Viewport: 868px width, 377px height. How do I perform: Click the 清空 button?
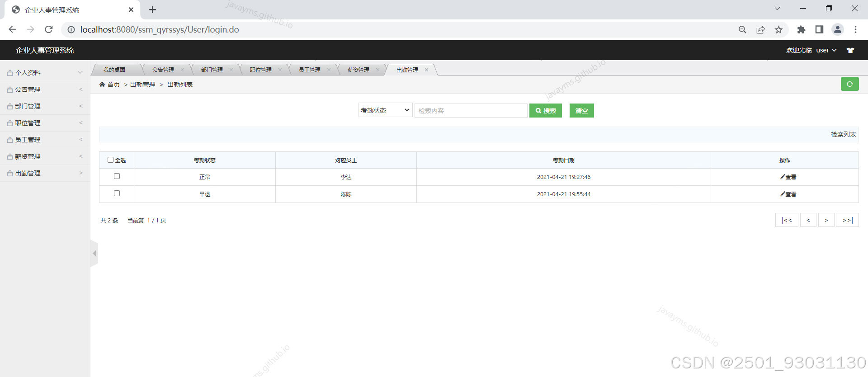[x=581, y=111]
